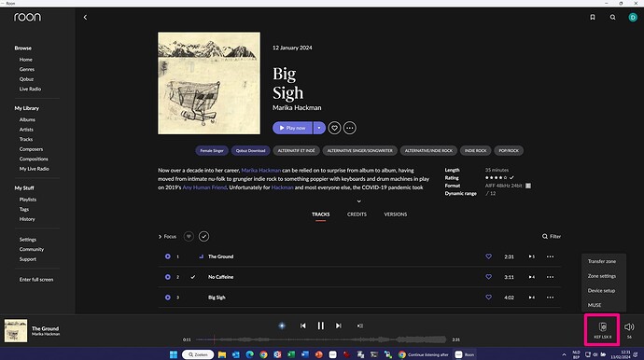The width and height of the screenshot is (644, 360).
Task: Open Windows Start button
Action: pos(174,354)
